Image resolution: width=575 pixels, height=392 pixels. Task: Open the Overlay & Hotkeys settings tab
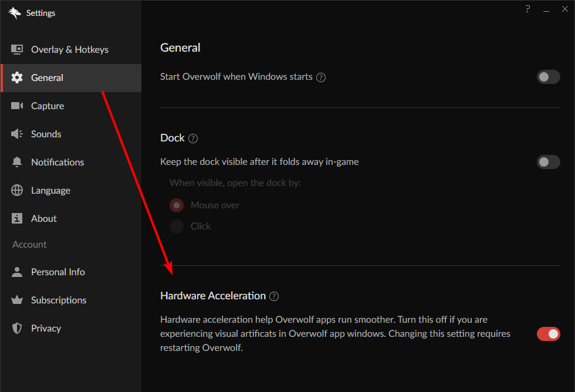71,49
